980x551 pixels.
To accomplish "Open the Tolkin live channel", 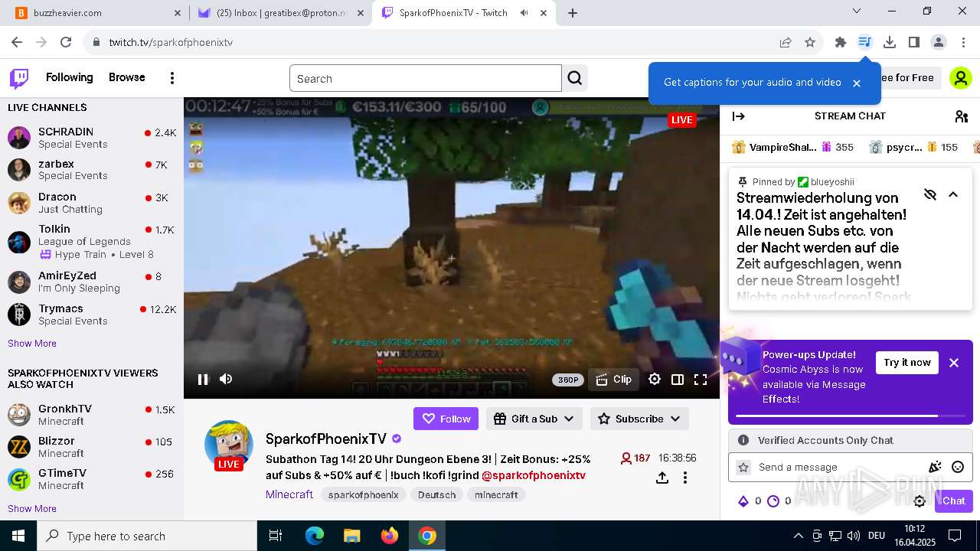I will click(x=92, y=241).
